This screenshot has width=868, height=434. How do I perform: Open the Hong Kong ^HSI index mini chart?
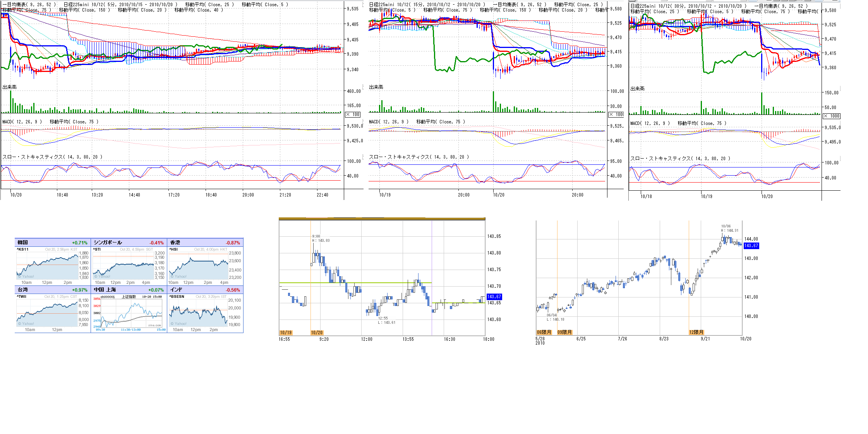click(199, 265)
